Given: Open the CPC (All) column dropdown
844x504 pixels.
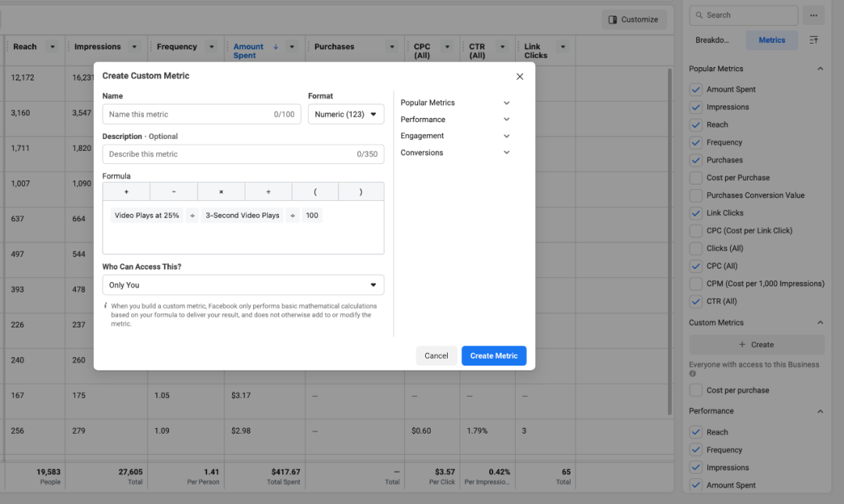Looking at the screenshot, I should coord(447,47).
